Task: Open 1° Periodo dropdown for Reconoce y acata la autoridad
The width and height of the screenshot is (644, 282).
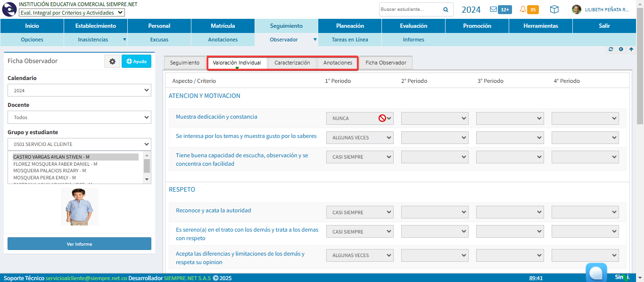Action: (360, 212)
